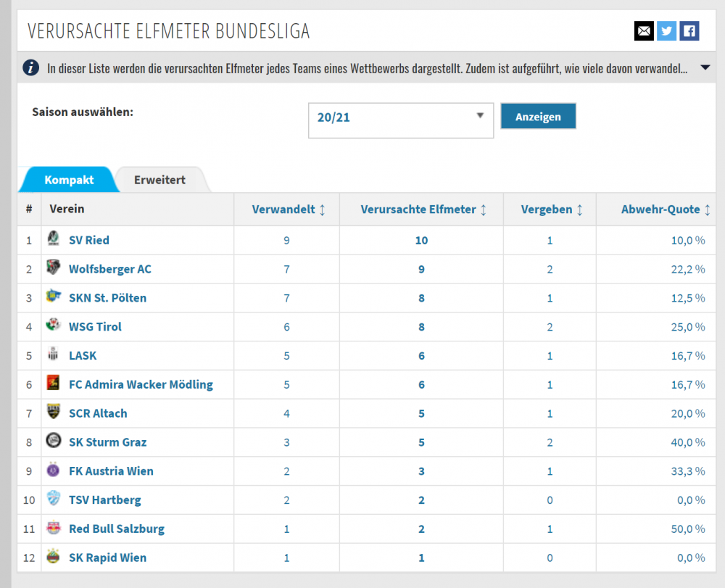Viewport: 725px width, 588px height.
Task: Open the season 20/21 dropdown
Action: click(401, 120)
